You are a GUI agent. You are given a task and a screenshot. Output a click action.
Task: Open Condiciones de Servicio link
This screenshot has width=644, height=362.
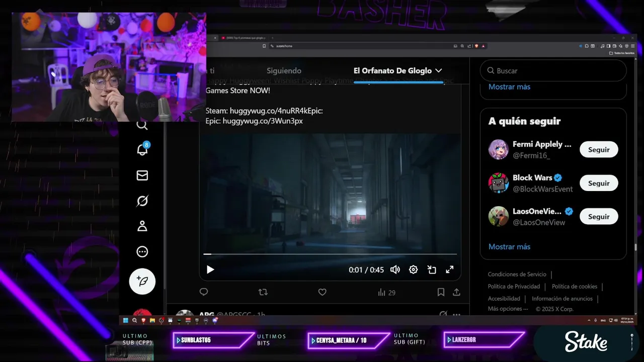click(x=517, y=275)
